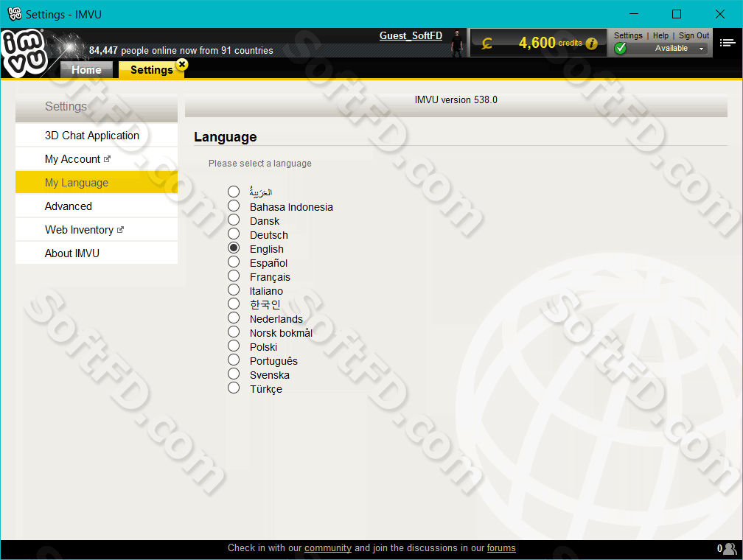Choose the Italiano language option

234,290
